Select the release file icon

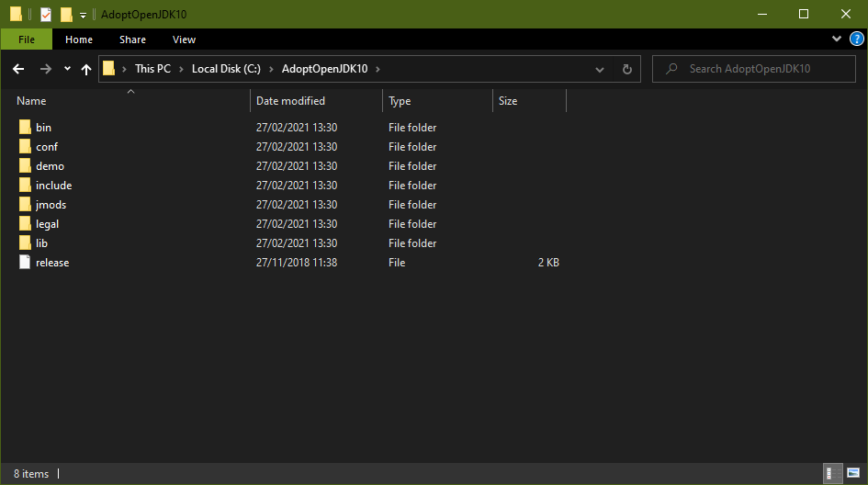(25, 262)
